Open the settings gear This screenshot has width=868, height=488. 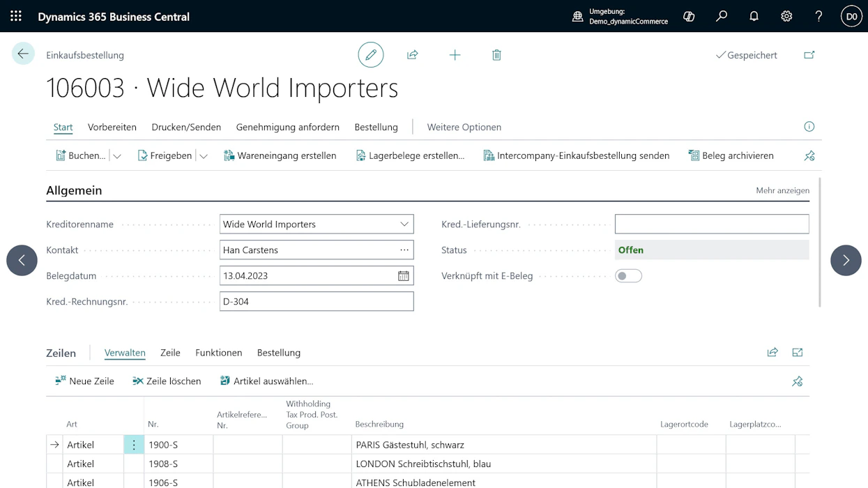pos(786,16)
